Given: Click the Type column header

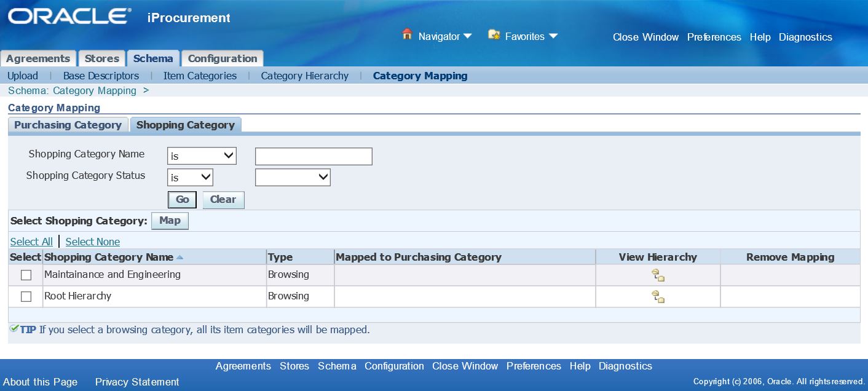Looking at the screenshot, I should (280, 257).
